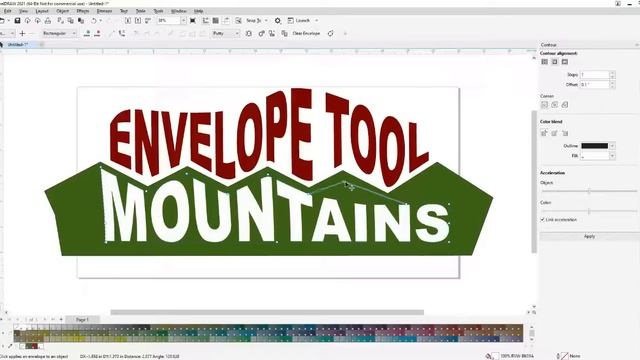The width and height of the screenshot is (640, 360).
Task: Click the Options gear icon
Action: [278, 20]
